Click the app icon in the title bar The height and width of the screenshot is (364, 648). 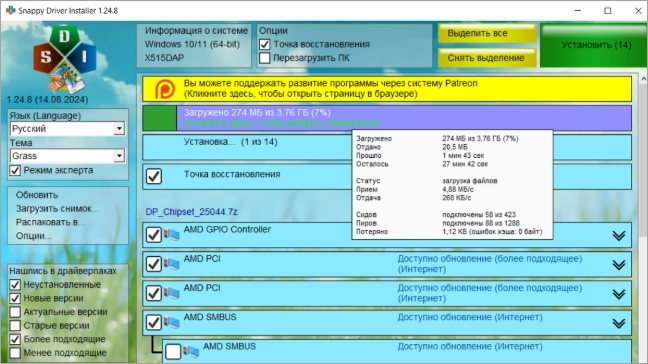(11, 10)
